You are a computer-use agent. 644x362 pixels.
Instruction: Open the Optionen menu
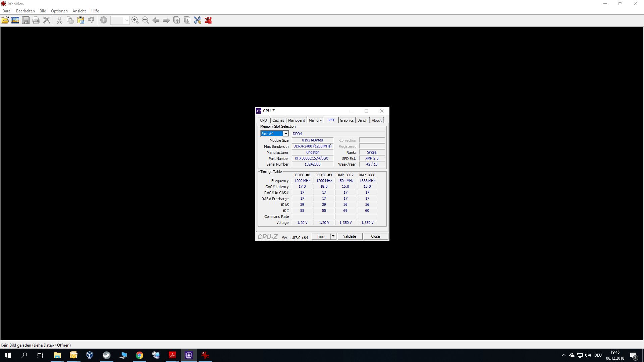[x=59, y=11]
